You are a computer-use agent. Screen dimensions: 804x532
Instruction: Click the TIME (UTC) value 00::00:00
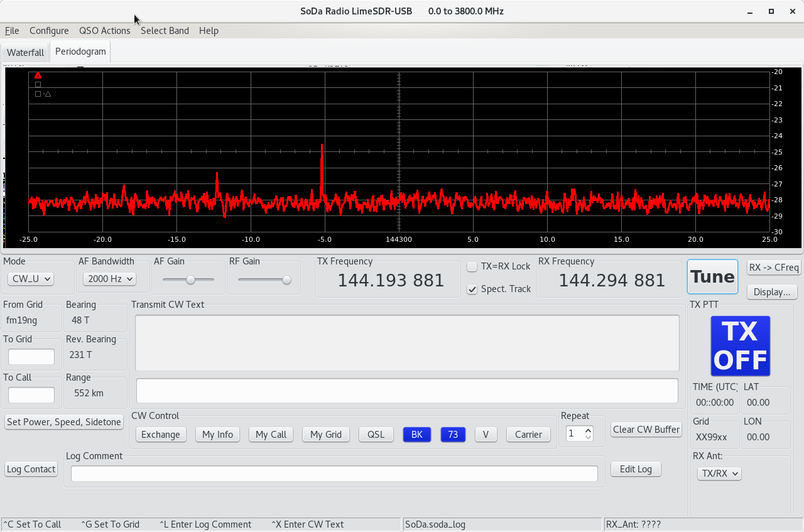[x=715, y=403]
